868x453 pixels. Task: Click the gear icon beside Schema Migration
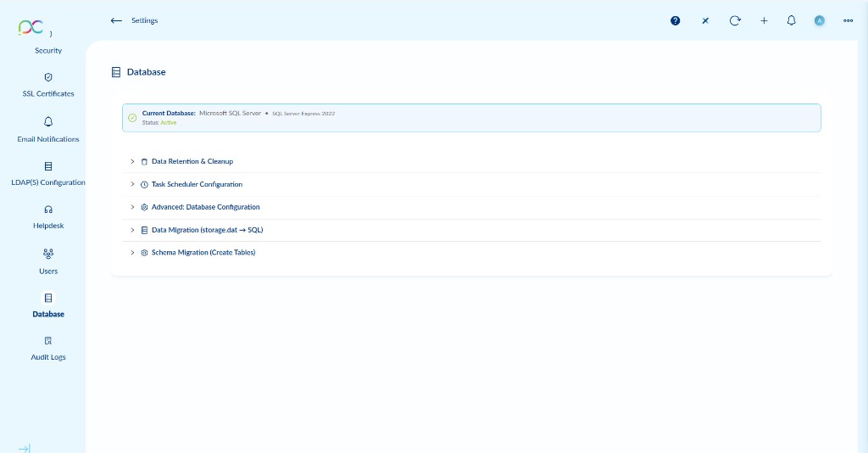(x=144, y=253)
